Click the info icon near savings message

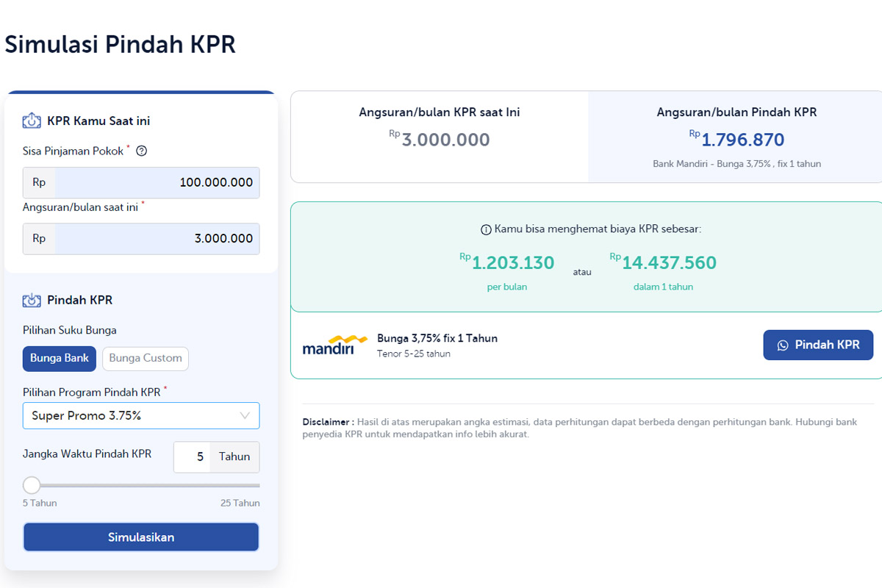[486, 230]
